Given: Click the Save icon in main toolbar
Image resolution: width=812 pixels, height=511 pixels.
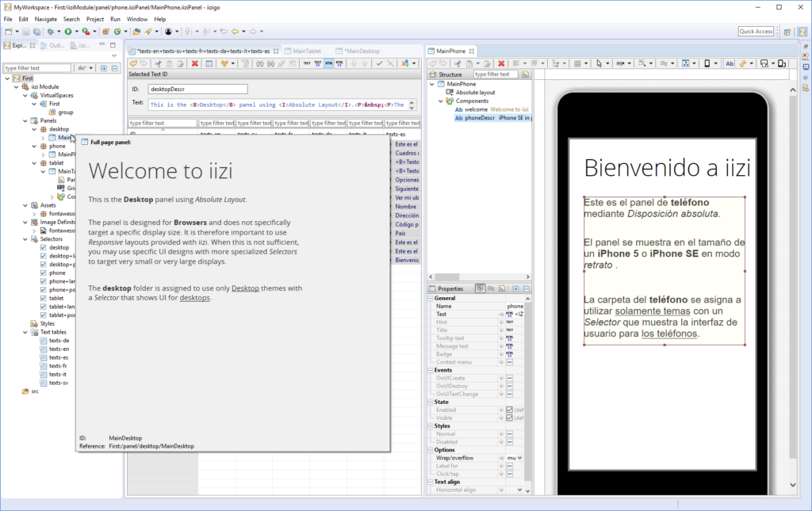Looking at the screenshot, I should click(26, 32).
